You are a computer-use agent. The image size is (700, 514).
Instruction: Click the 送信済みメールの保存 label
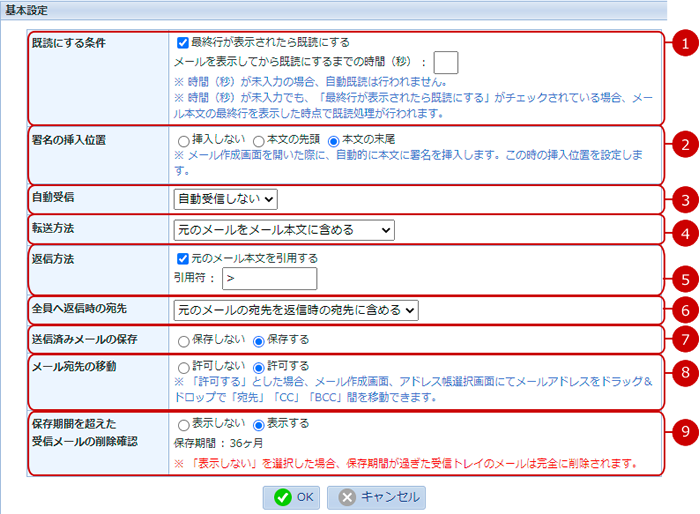coord(84,339)
